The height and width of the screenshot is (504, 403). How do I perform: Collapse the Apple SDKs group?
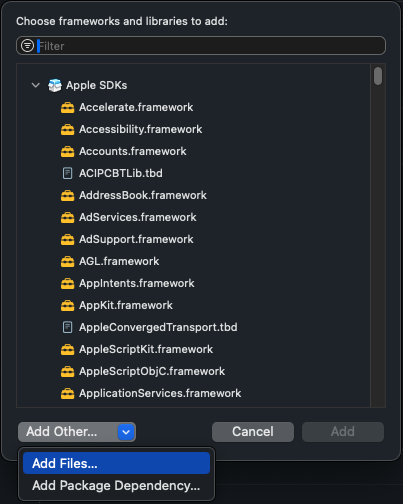(36, 85)
